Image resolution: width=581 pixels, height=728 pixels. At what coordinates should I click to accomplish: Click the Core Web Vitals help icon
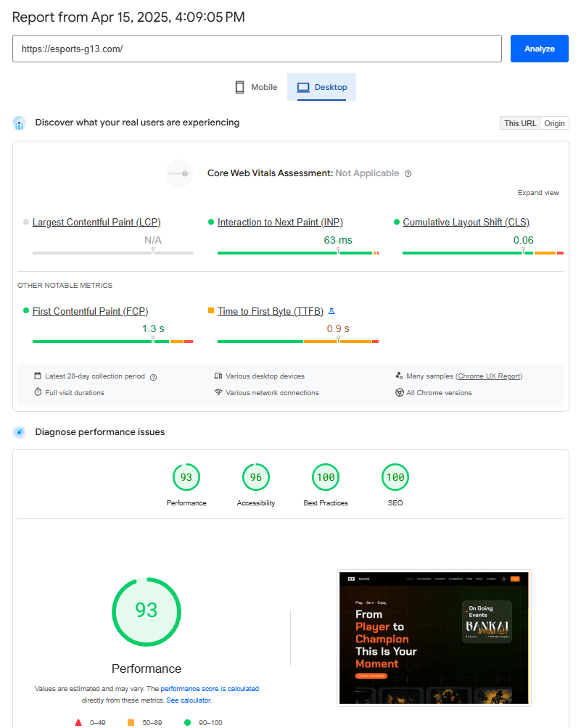tap(408, 174)
